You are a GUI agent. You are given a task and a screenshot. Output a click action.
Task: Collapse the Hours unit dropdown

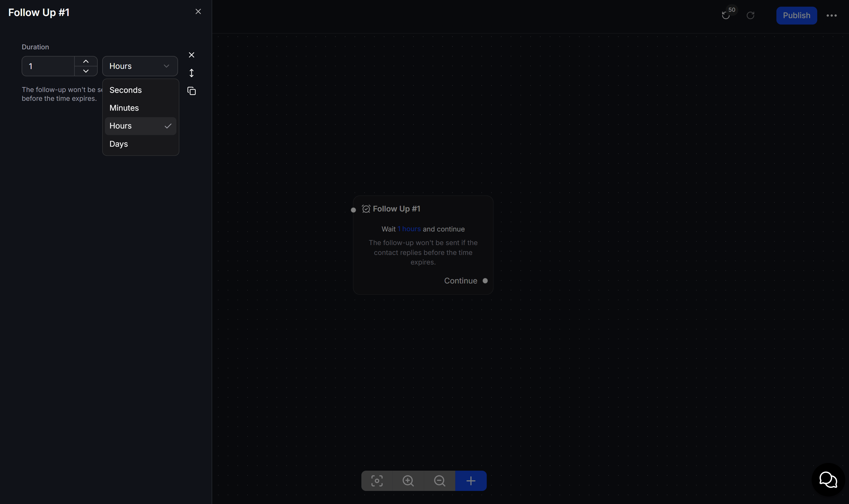click(x=140, y=66)
